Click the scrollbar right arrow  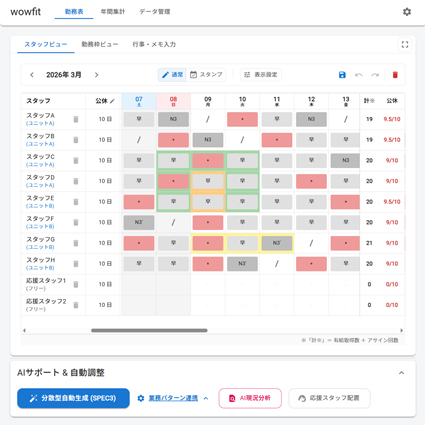401,330
